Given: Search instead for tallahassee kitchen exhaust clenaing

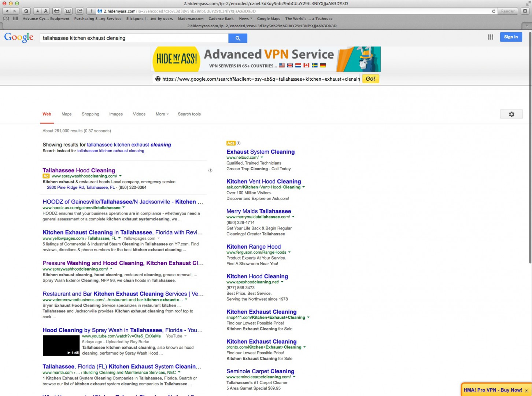Looking at the screenshot, I should 111,151.
